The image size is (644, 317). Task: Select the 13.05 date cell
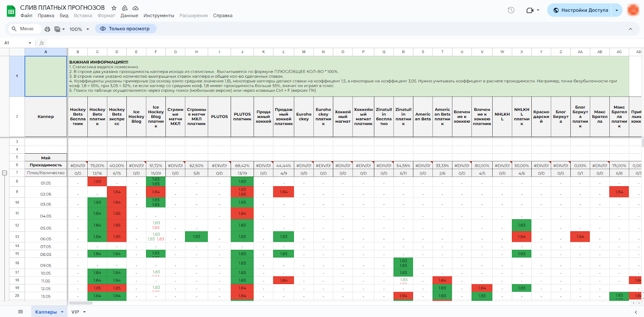point(46,296)
